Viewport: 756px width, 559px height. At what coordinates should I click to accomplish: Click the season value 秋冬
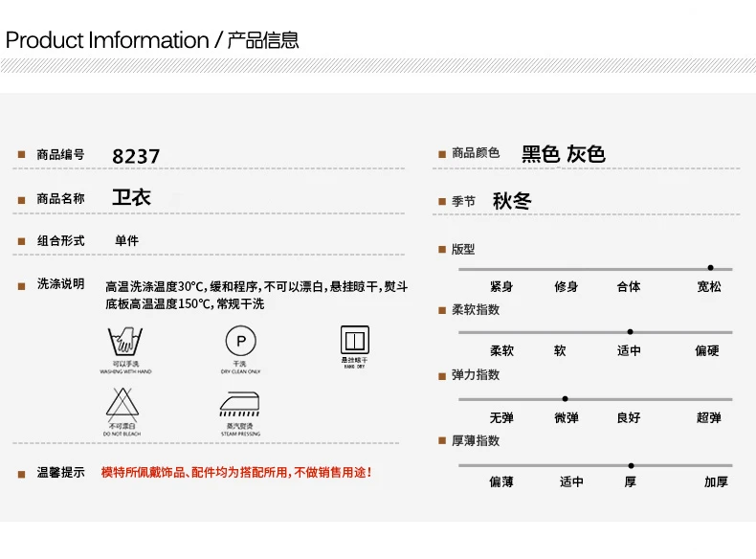[512, 201]
